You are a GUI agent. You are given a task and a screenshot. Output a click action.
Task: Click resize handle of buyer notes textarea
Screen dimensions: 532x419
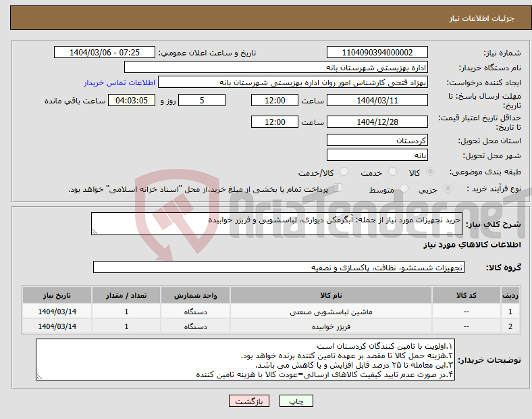pyautogui.click(x=39, y=376)
